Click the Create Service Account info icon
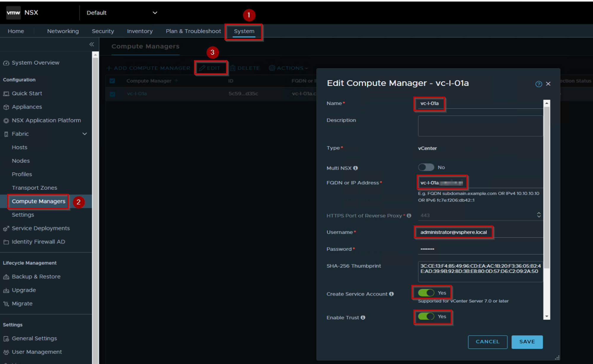 click(391, 294)
